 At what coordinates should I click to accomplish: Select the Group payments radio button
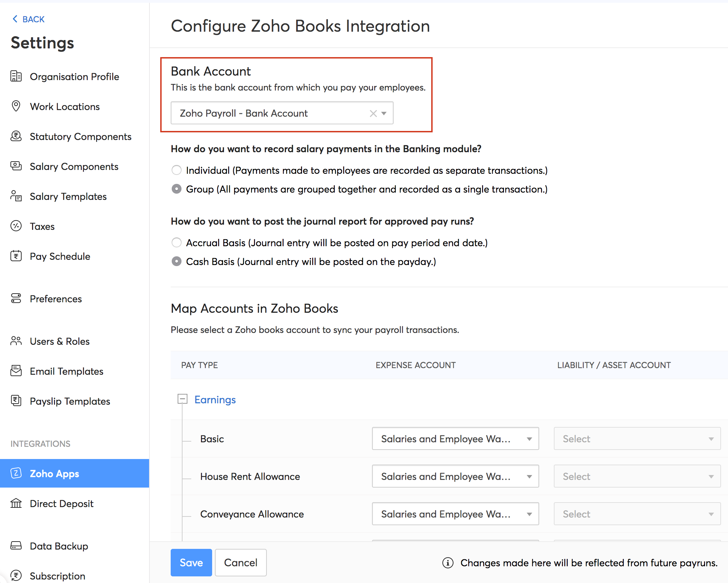click(x=177, y=189)
